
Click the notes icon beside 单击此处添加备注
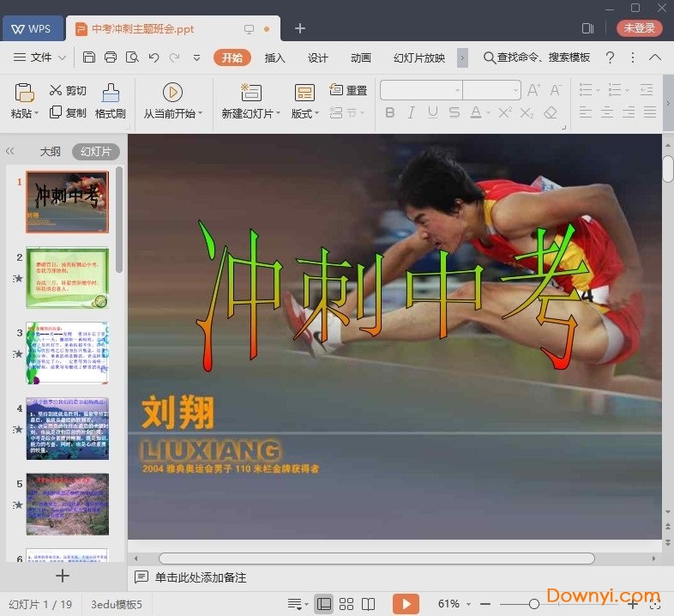click(141, 577)
